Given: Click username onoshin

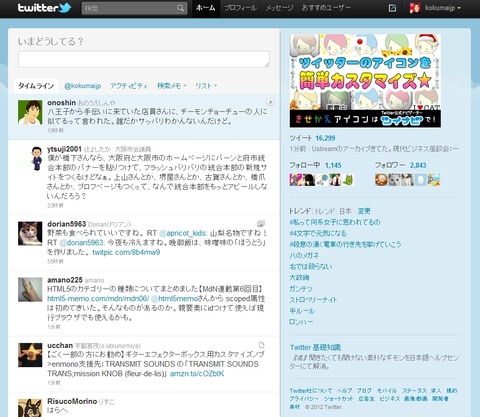Looking at the screenshot, I should click(x=61, y=103).
